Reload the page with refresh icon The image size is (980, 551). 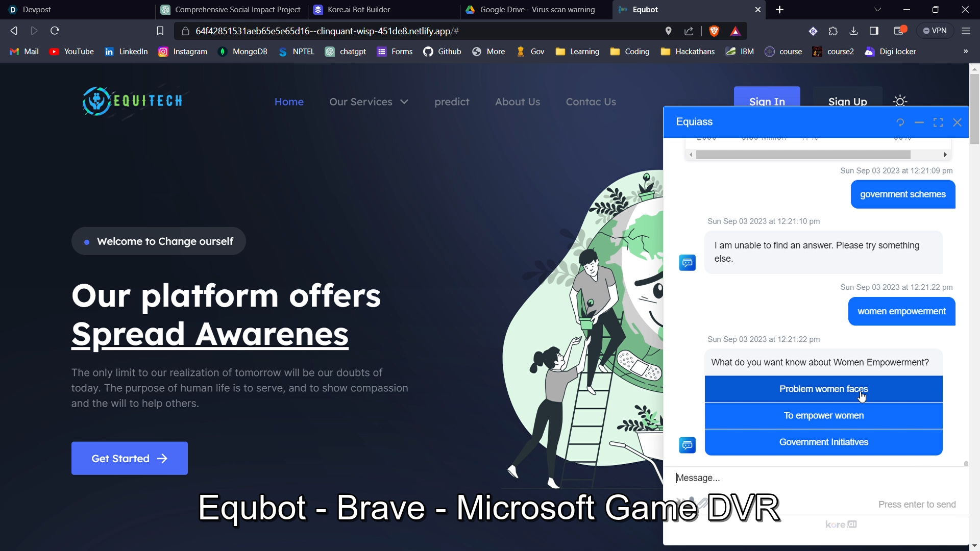coord(55,31)
